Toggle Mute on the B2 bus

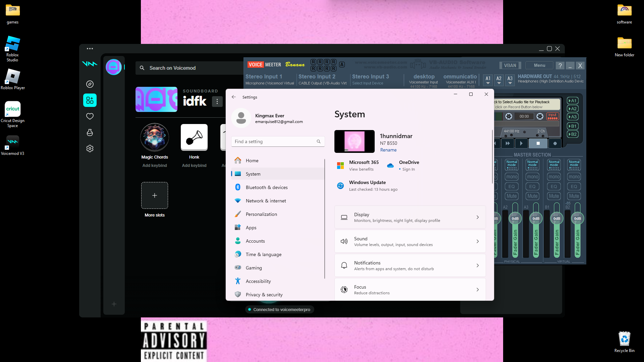[574, 196]
